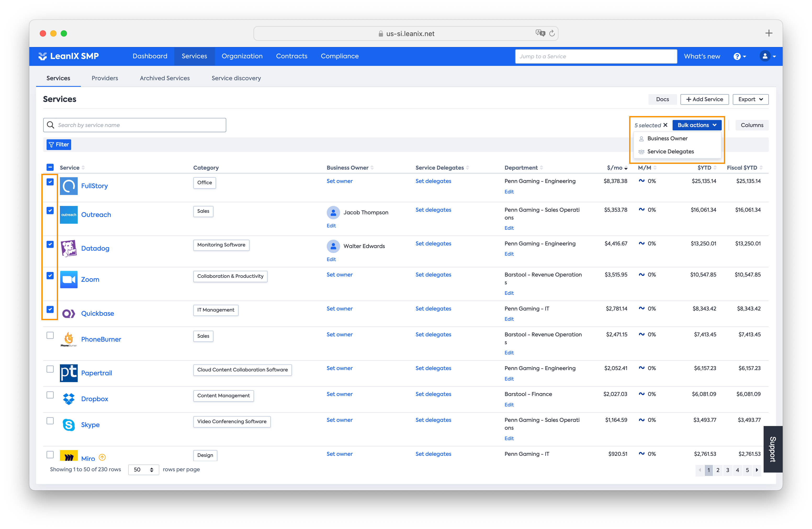Open the Export dropdown
The height and width of the screenshot is (529, 812).
[x=750, y=99]
